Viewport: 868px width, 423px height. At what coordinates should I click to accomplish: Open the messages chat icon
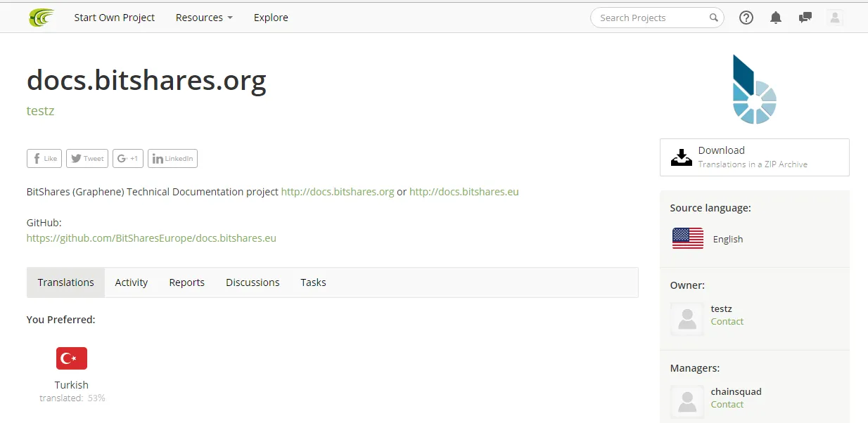tap(805, 18)
